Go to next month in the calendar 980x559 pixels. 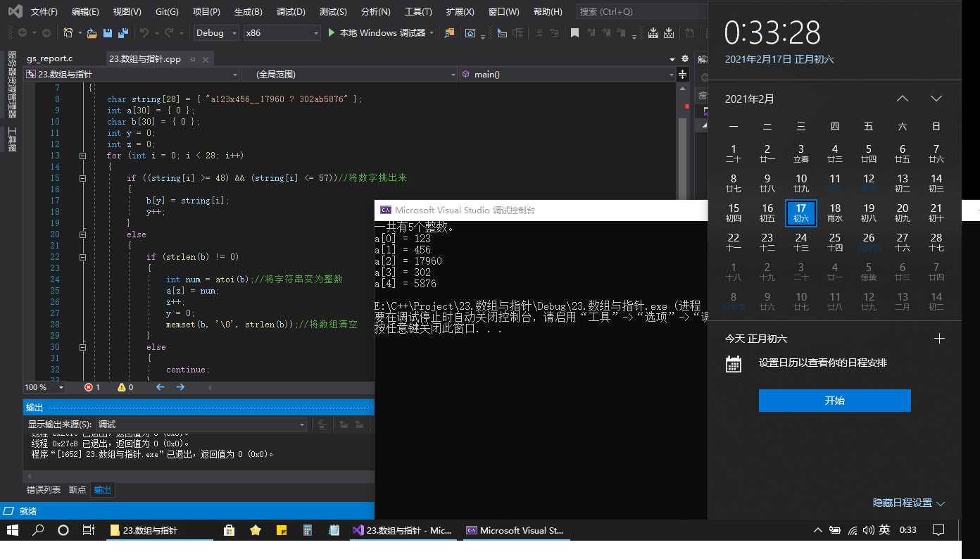pos(936,99)
